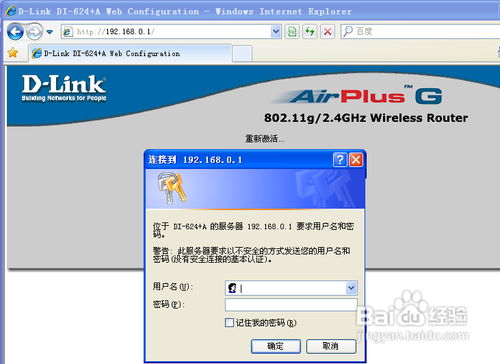Viewport: 500px width, 364px height.
Task: Open a new blank browser tab
Action: 242,54
